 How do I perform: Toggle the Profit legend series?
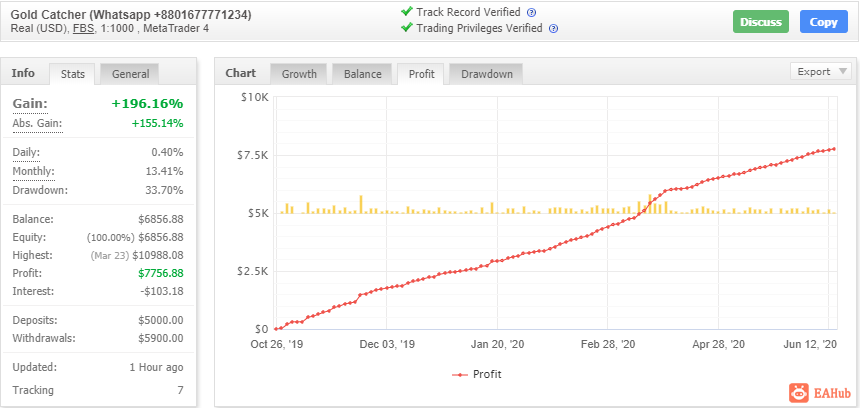tap(477, 375)
